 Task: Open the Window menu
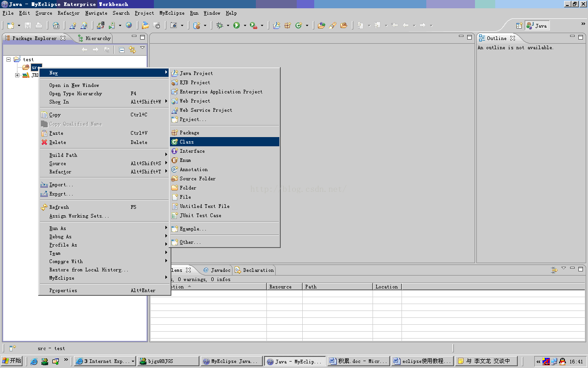pos(212,13)
